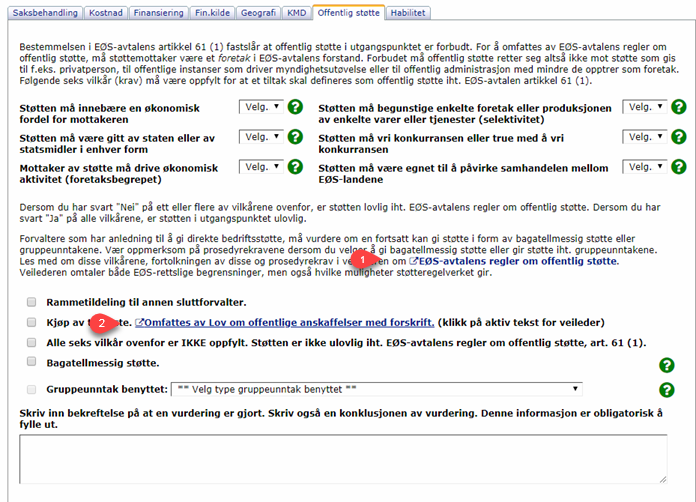The image size is (696, 502).
Task: Open the Kostnad tab
Action: pos(106,13)
